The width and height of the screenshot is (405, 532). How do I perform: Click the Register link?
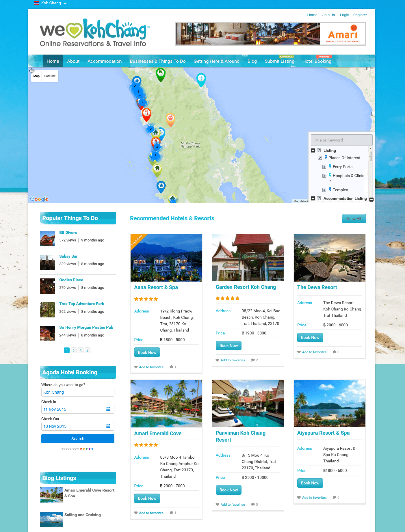coord(360,15)
